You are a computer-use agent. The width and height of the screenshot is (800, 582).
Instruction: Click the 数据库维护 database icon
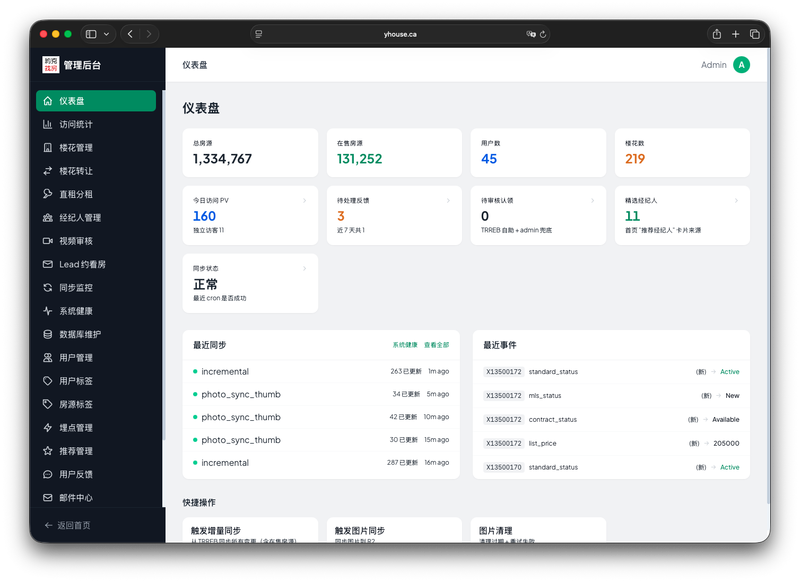(47, 335)
